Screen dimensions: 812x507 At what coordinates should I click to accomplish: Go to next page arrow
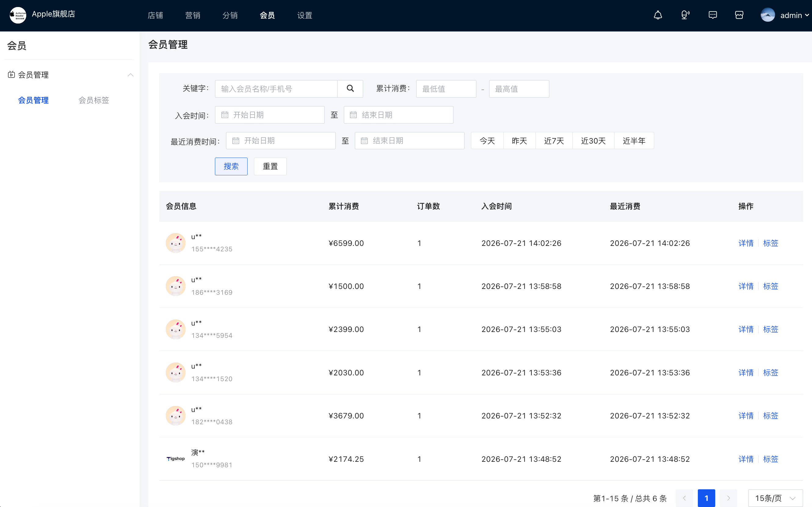click(x=728, y=498)
